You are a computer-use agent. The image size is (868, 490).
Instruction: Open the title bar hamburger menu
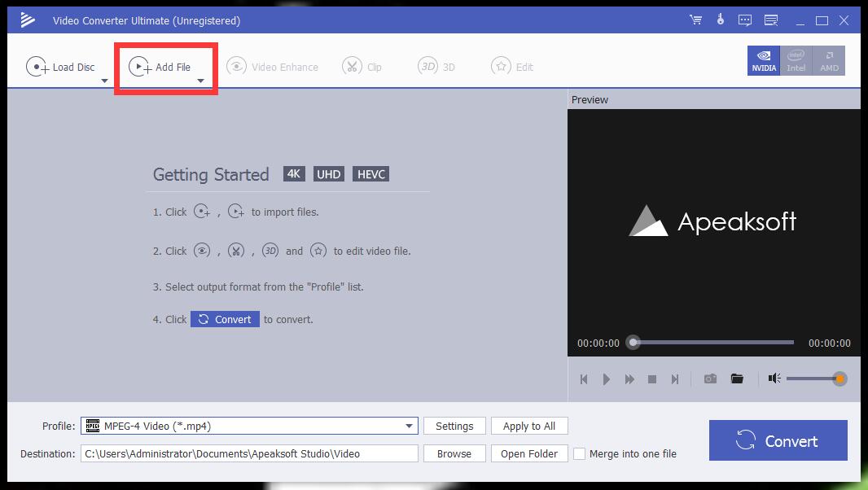pos(770,20)
